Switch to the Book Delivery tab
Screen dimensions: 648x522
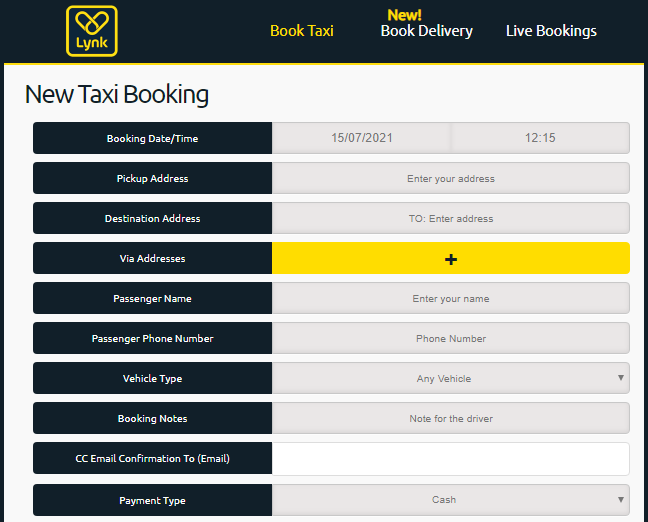pos(426,31)
